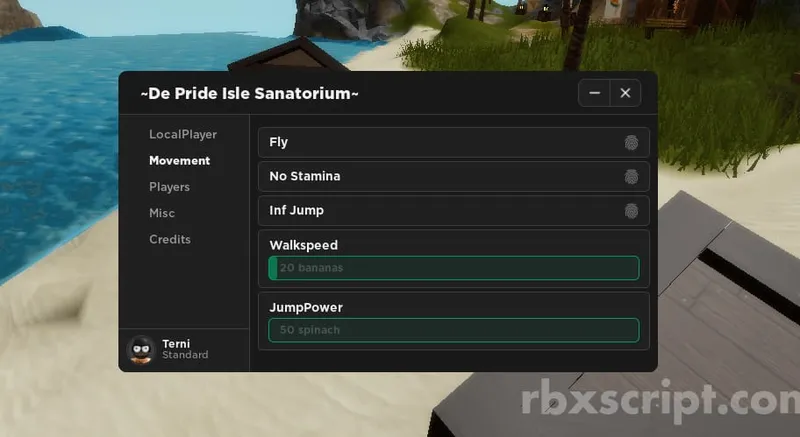
Task: Select the Movement tab
Action: pos(180,161)
